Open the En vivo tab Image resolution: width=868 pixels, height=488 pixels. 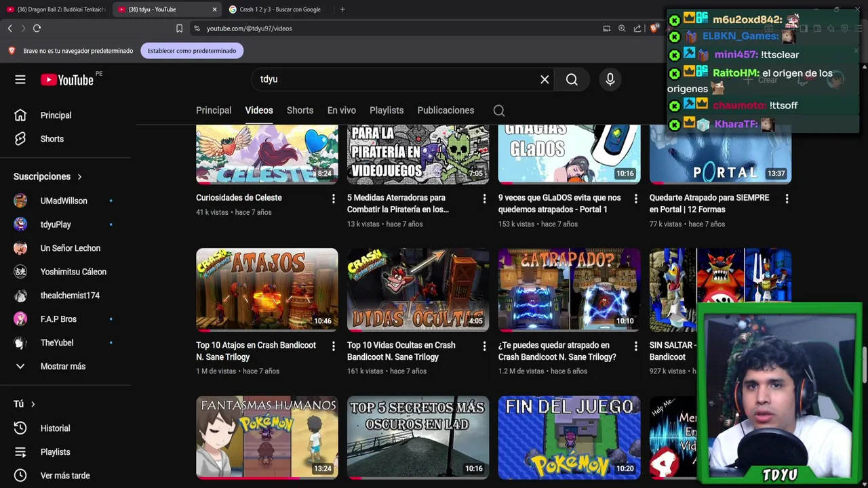(x=342, y=110)
